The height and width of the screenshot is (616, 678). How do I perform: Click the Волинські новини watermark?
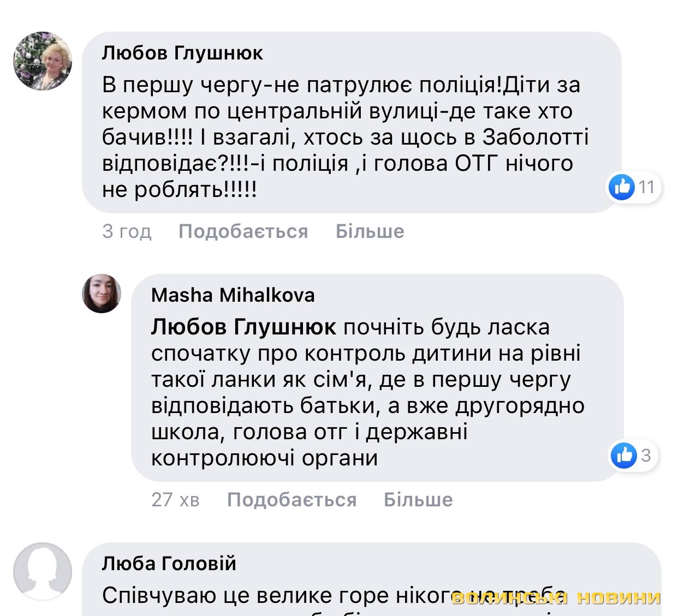point(556,598)
